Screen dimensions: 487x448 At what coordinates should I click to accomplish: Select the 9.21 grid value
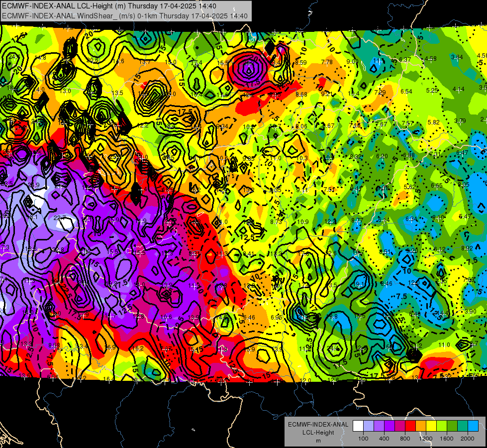(327, 94)
